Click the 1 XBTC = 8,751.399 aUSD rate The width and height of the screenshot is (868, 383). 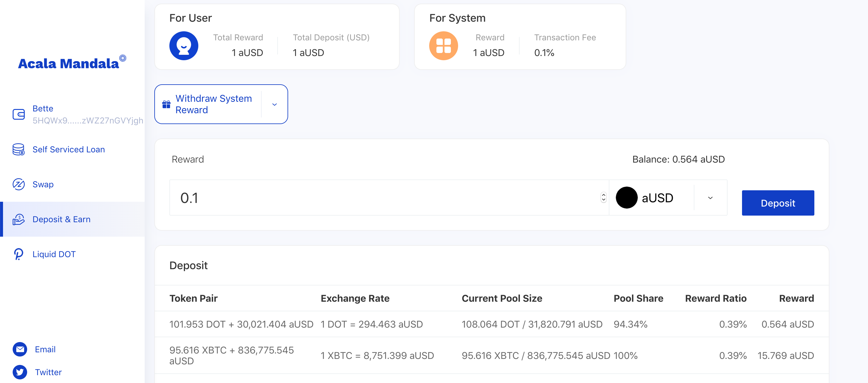(377, 355)
